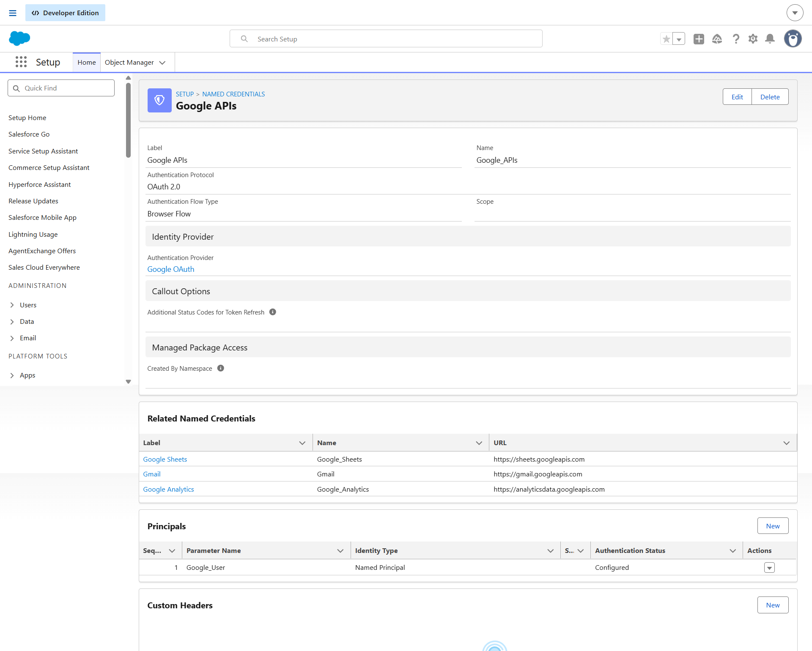Open the Google OAuth provider link
This screenshot has height=651, width=812.
(x=171, y=269)
